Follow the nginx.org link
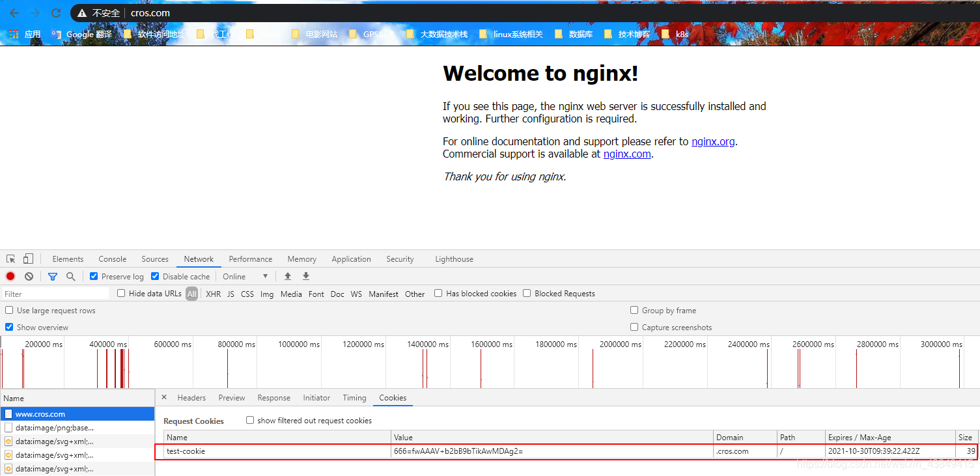Screen dimensions: 980x476 pyautogui.click(x=713, y=141)
